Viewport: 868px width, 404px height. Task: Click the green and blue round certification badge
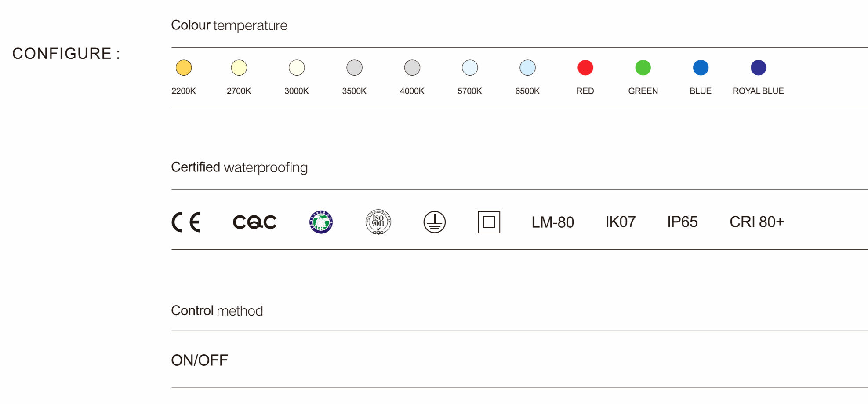(321, 222)
